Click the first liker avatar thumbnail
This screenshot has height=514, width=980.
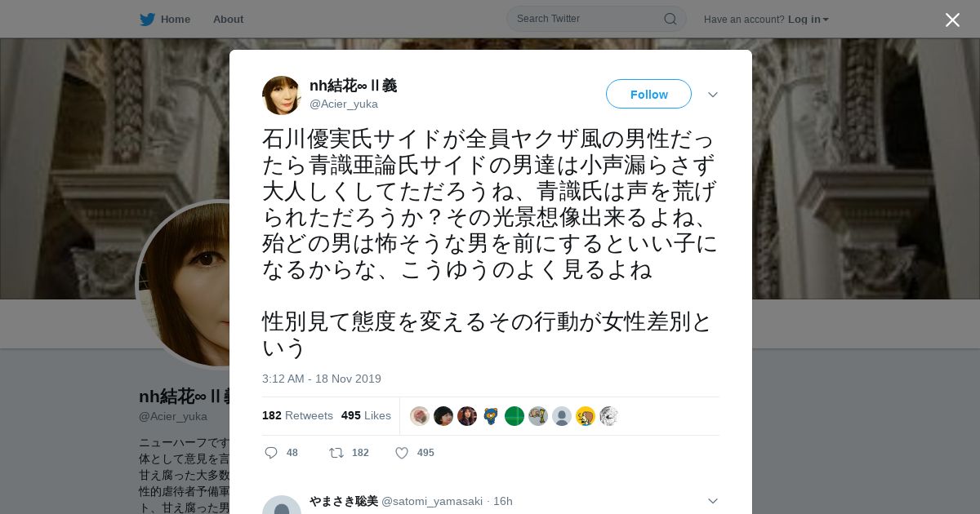click(x=420, y=416)
